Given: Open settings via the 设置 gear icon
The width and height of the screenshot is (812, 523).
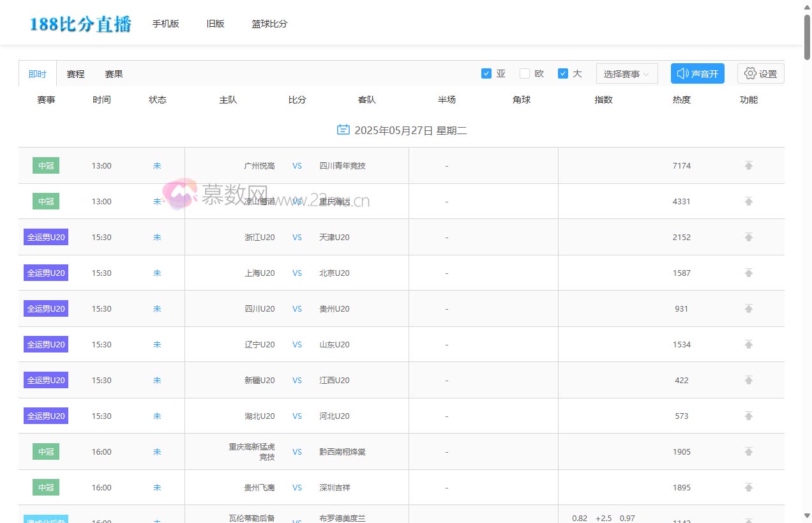Looking at the screenshot, I should click(760, 73).
